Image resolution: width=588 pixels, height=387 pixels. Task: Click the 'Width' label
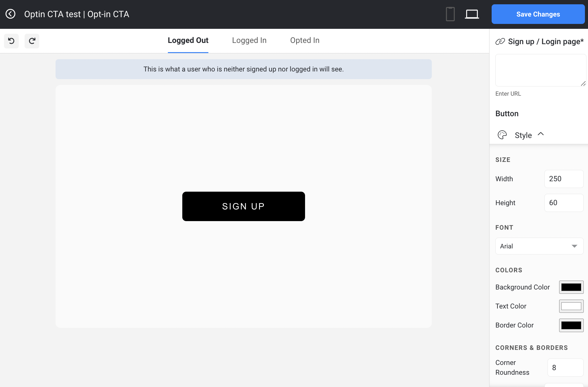click(x=504, y=179)
